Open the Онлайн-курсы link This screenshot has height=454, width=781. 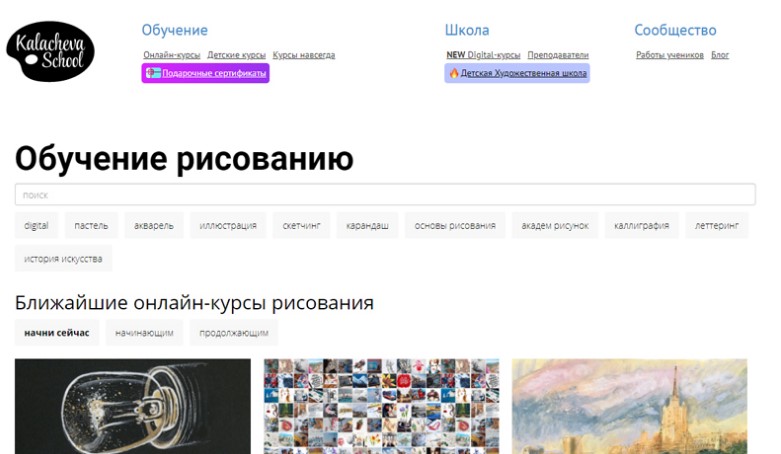(x=171, y=55)
